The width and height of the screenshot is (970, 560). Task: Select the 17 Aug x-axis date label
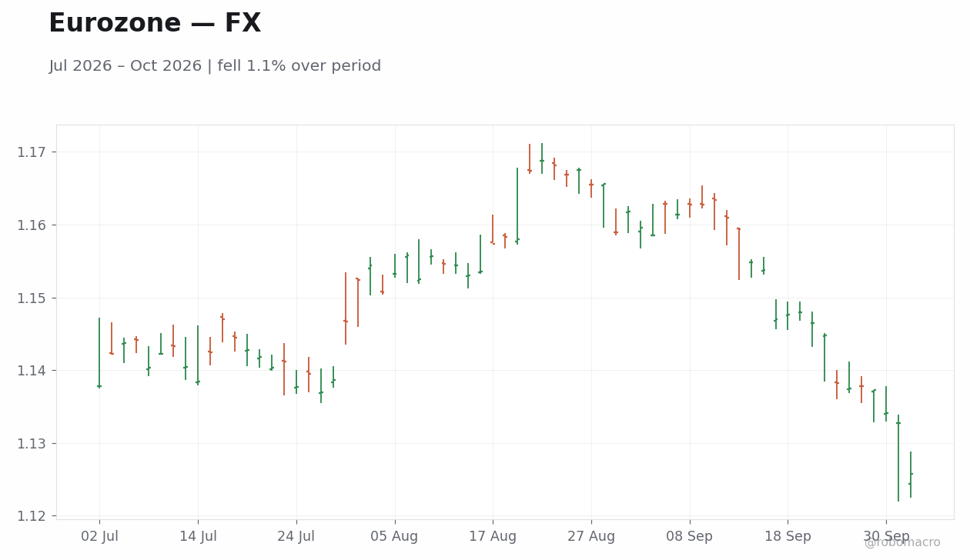[493, 537]
